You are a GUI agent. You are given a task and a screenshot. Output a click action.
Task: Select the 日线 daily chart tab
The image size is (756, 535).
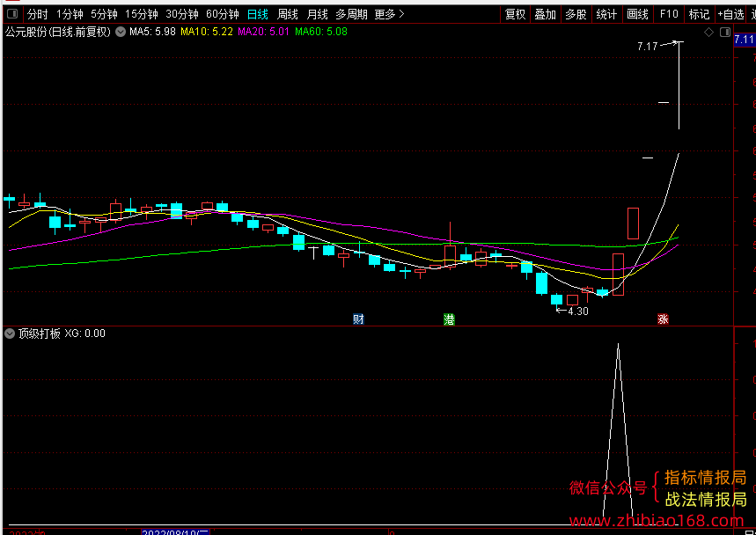(x=258, y=14)
